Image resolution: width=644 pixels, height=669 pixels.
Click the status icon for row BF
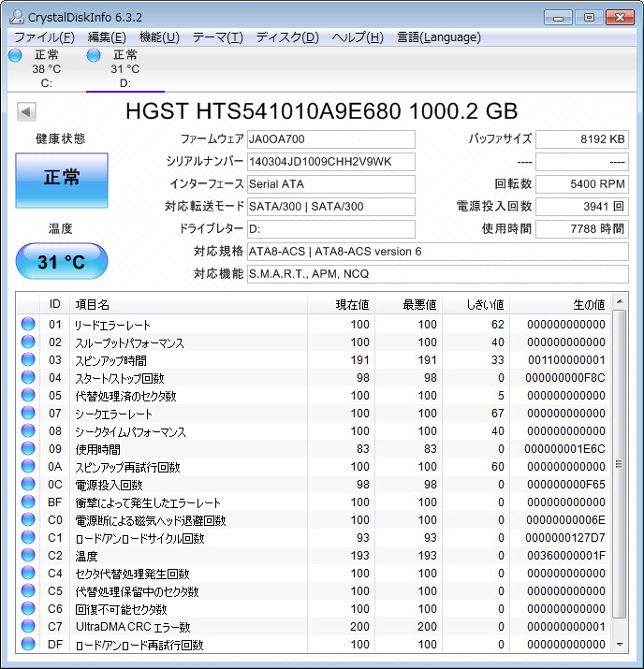pyautogui.click(x=28, y=502)
